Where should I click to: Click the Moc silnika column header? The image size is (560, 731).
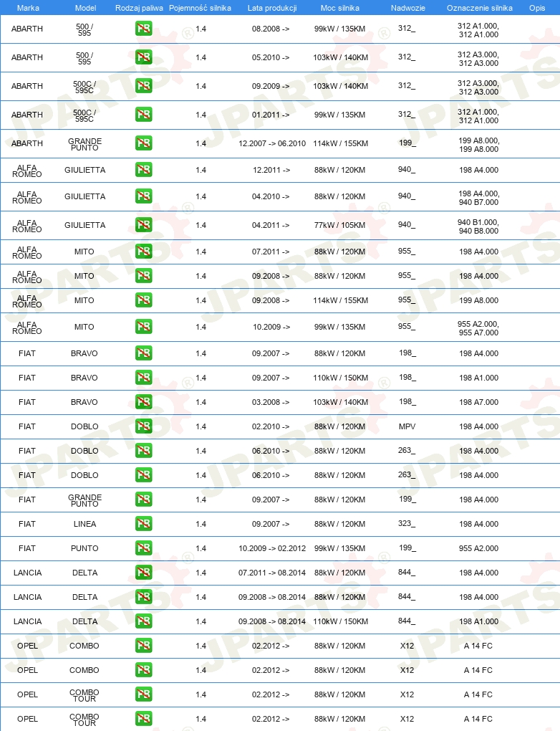coord(340,8)
